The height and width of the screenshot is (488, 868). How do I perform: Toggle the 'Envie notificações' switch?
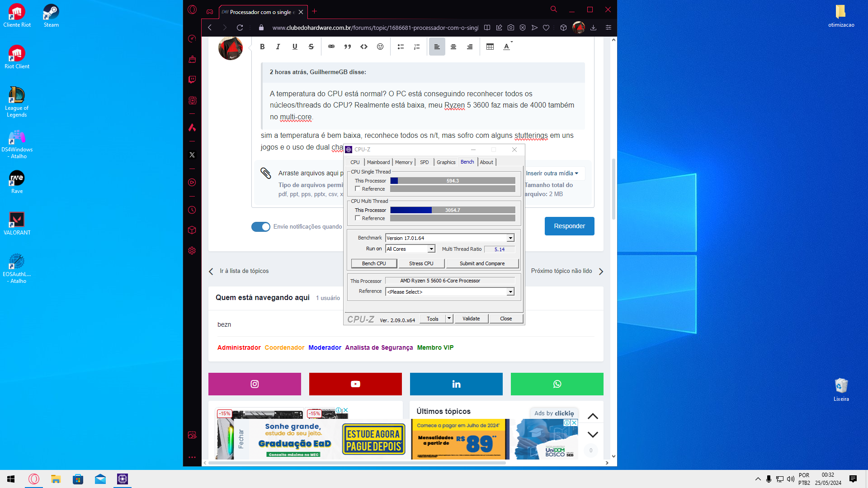[x=261, y=227]
